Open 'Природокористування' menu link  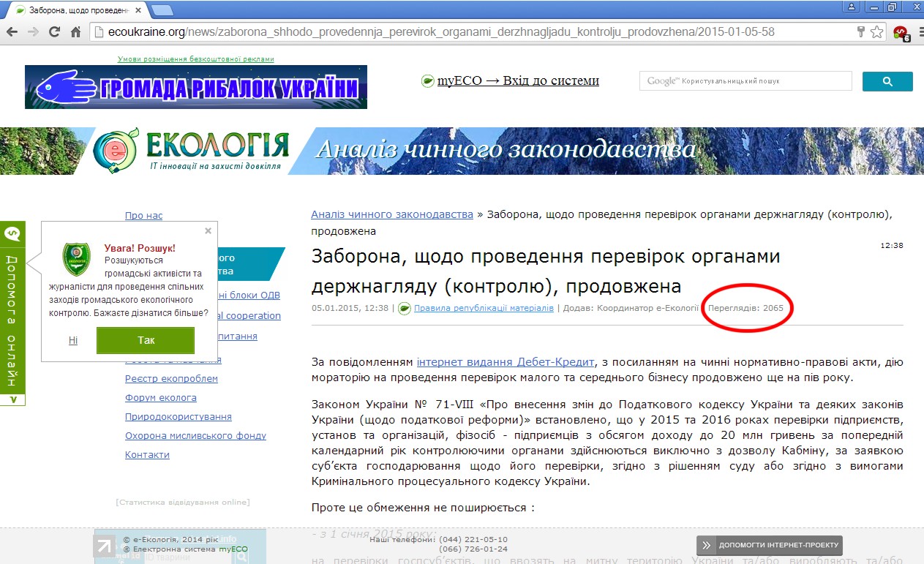178,416
